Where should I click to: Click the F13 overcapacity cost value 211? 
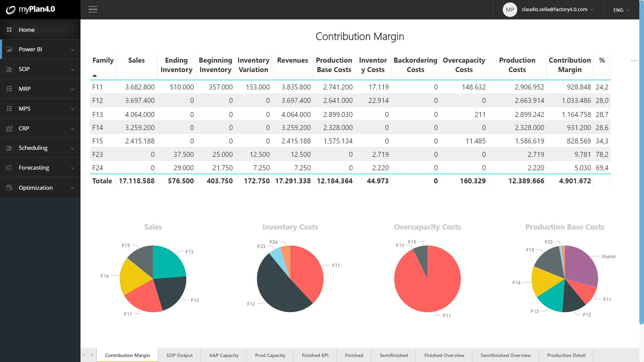click(480, 115)
